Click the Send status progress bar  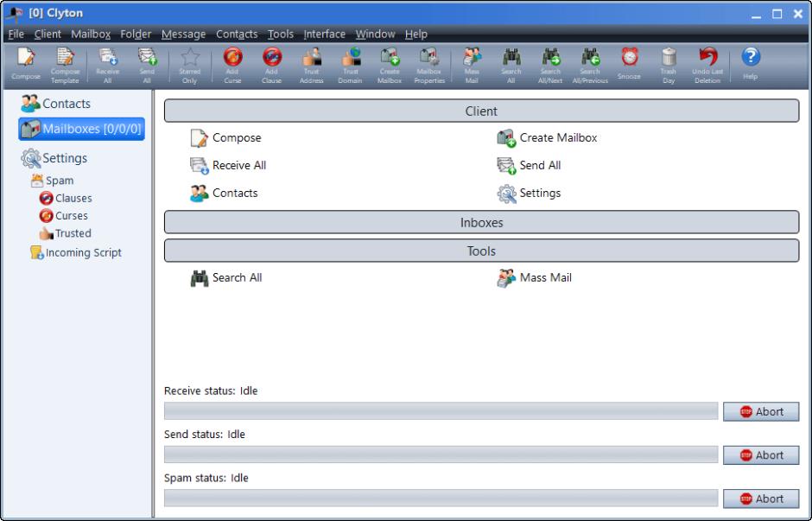click(x=441, y=454)
